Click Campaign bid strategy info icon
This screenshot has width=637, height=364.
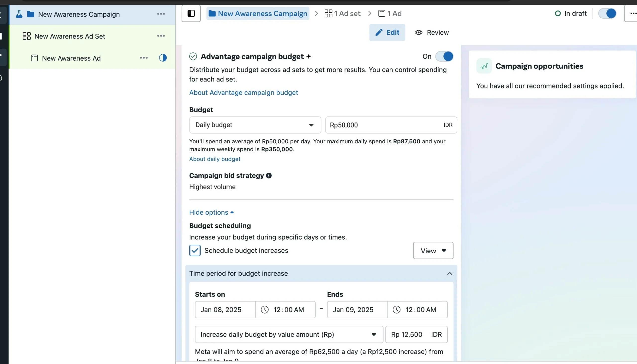coord(269,175)
